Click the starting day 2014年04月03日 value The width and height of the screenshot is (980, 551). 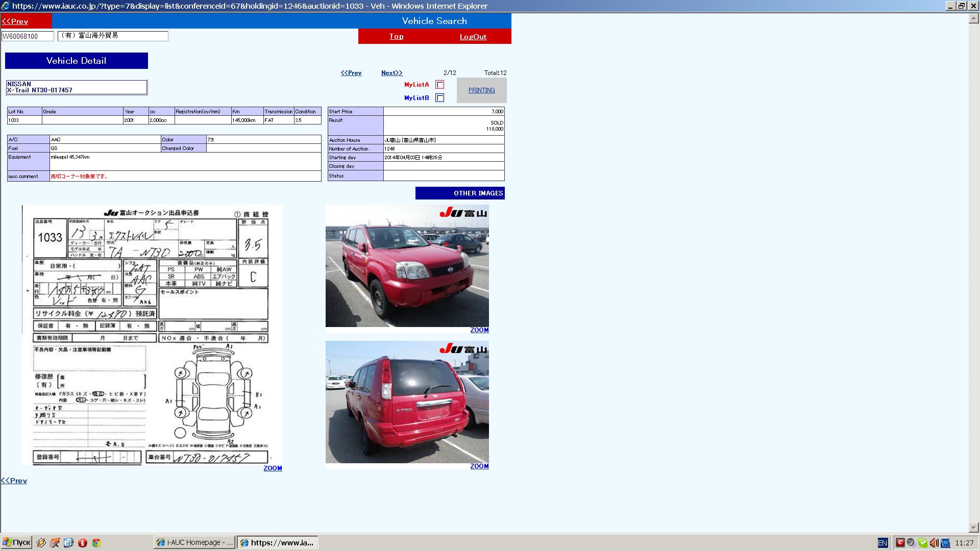[x=413, y=158]
